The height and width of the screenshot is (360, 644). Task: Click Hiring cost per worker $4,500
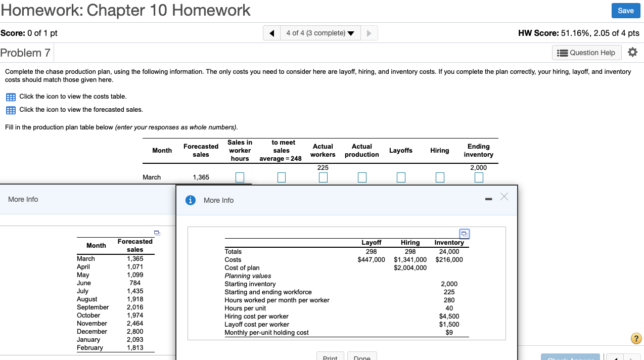449,316
